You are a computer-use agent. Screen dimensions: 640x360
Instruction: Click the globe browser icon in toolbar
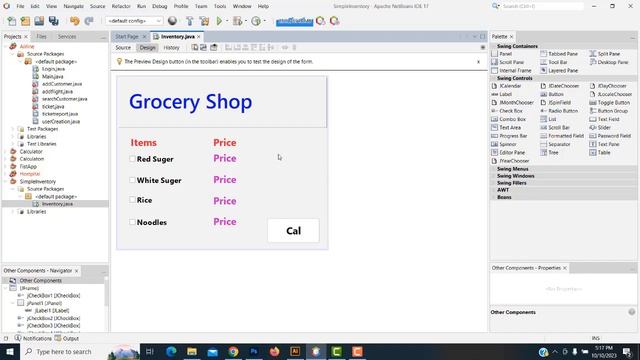coord(172,21)
